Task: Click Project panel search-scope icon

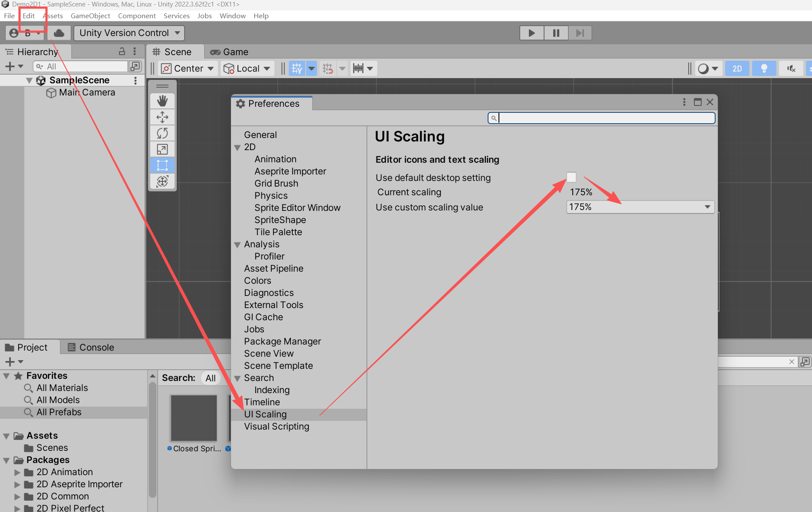Action: click(805, 361)
